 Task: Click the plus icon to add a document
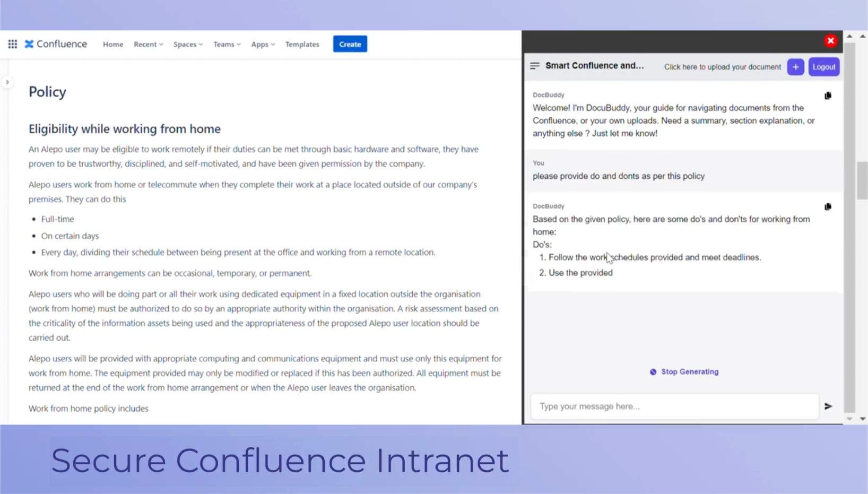(795, 67)
